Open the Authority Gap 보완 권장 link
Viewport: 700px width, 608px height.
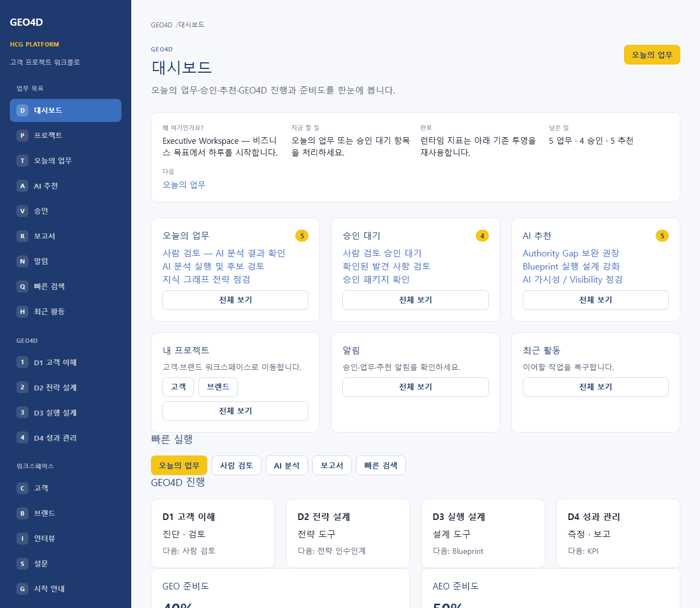coord(571,253)
